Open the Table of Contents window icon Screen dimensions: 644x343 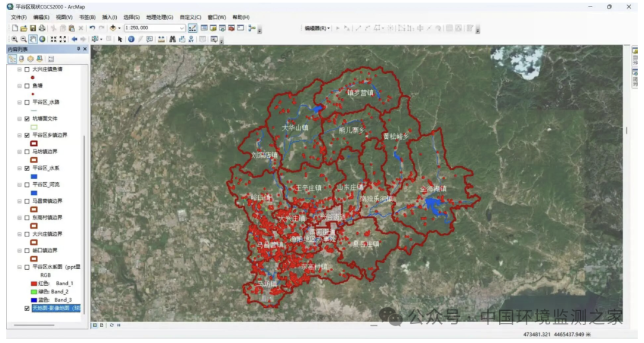204,29
